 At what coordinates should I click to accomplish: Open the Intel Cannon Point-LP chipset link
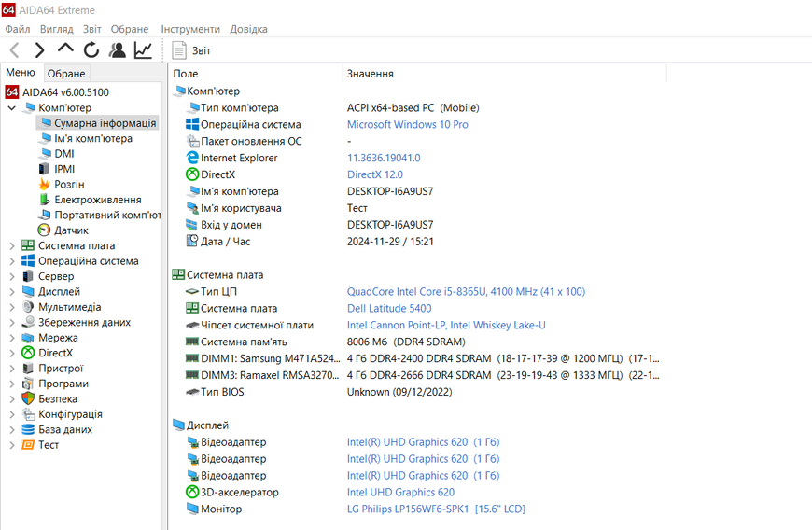point(446,325)
